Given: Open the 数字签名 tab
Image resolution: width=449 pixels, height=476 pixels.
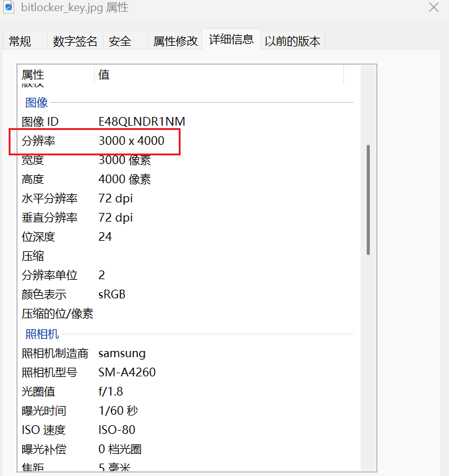Looking at the screenshot, I should point(75,41).
